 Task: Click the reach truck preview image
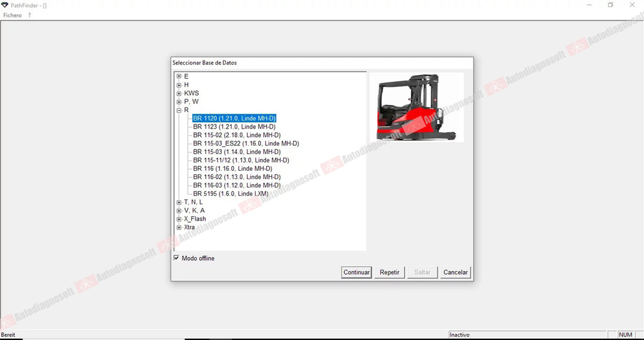click(x=416, y=107)
